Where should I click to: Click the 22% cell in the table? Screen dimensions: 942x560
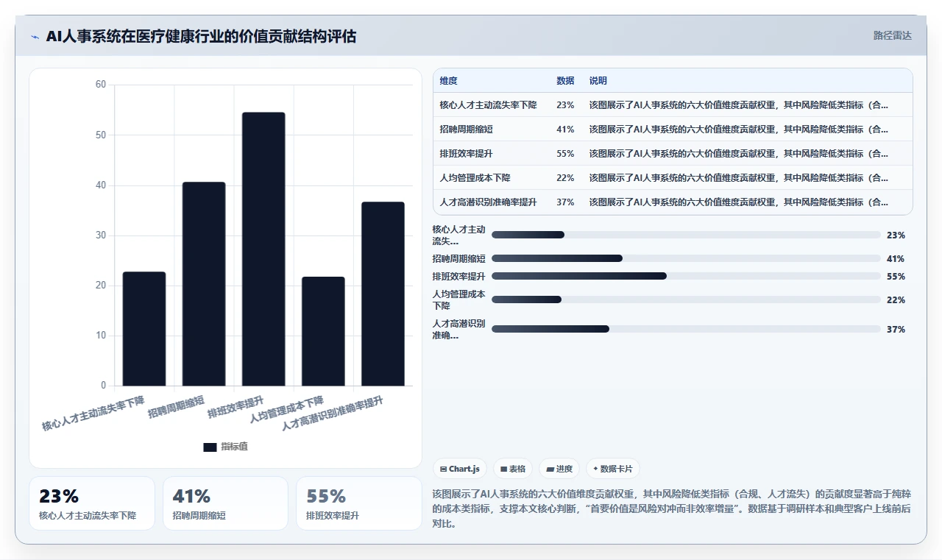tap(565, 178)
